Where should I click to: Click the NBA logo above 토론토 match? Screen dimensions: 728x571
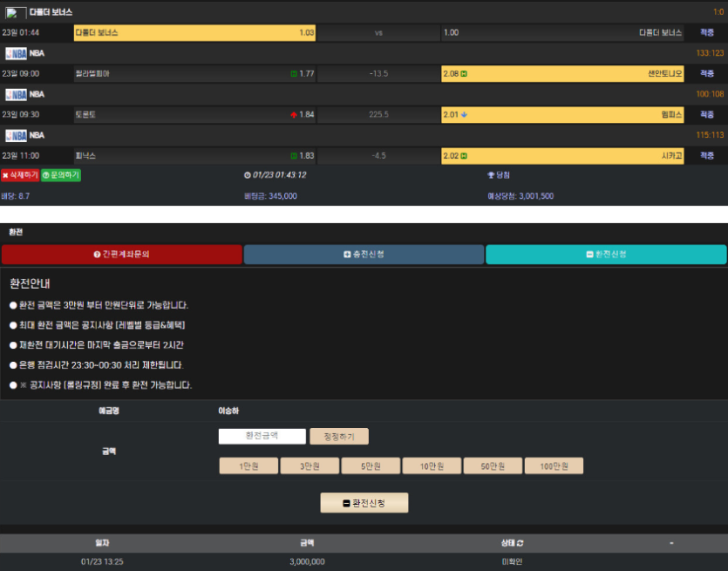pos(17,95)
